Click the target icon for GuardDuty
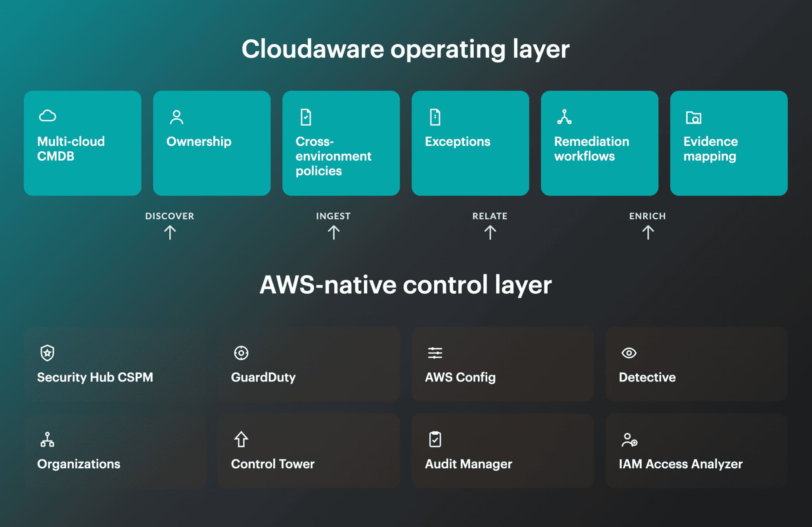This screenshot has width=812, height=527. coord(241,353)
